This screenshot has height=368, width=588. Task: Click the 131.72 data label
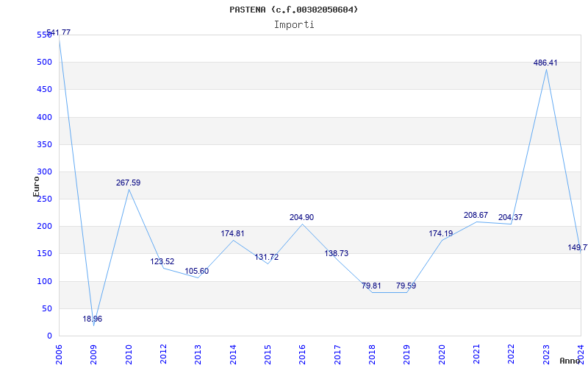click(x=267, y=258)
